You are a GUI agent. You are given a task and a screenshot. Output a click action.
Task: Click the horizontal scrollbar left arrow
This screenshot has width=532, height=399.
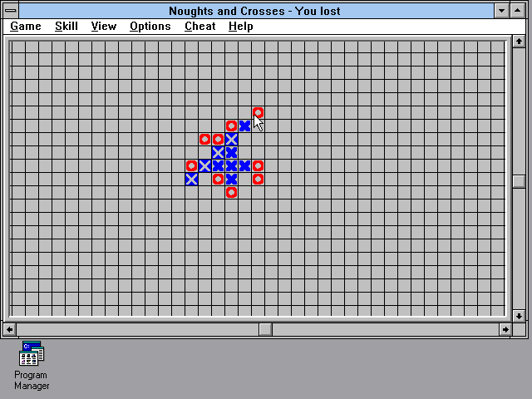[9, 329]
